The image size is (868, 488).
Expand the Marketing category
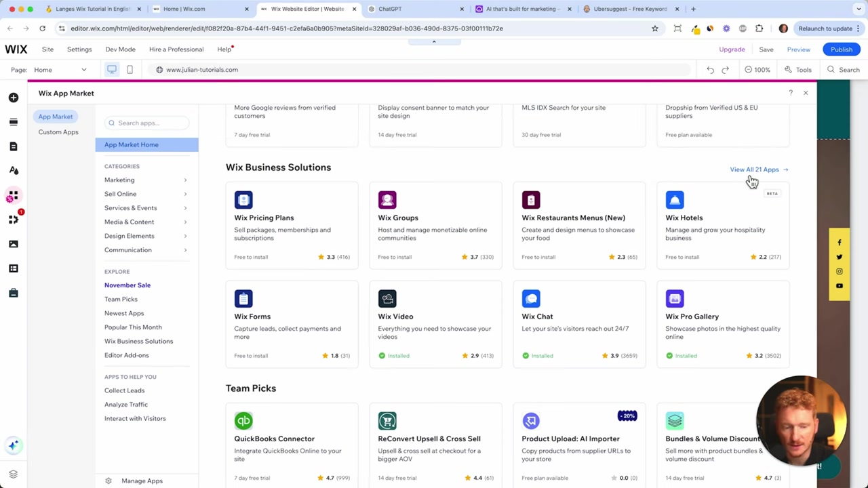[146, 180]
